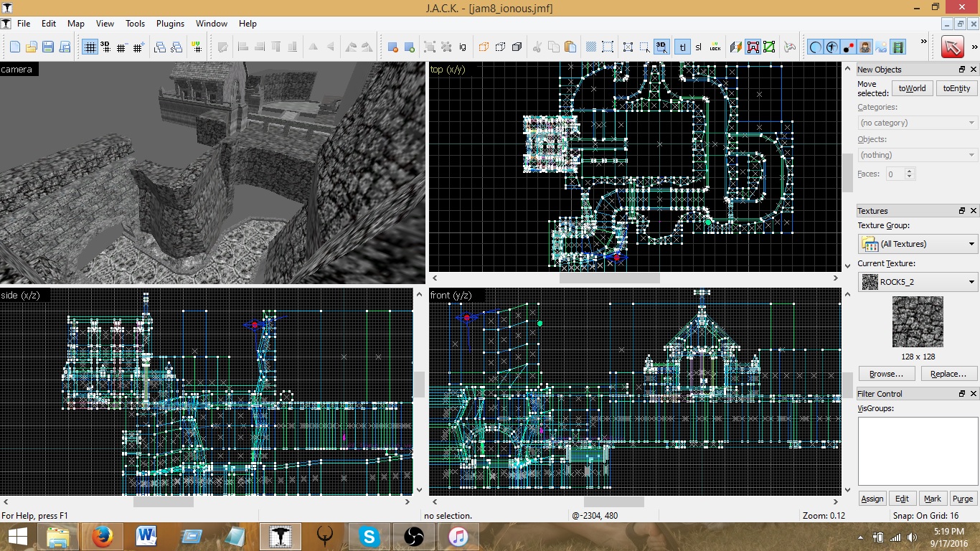
Task: Click the New file icon
Action: (15, 47)
